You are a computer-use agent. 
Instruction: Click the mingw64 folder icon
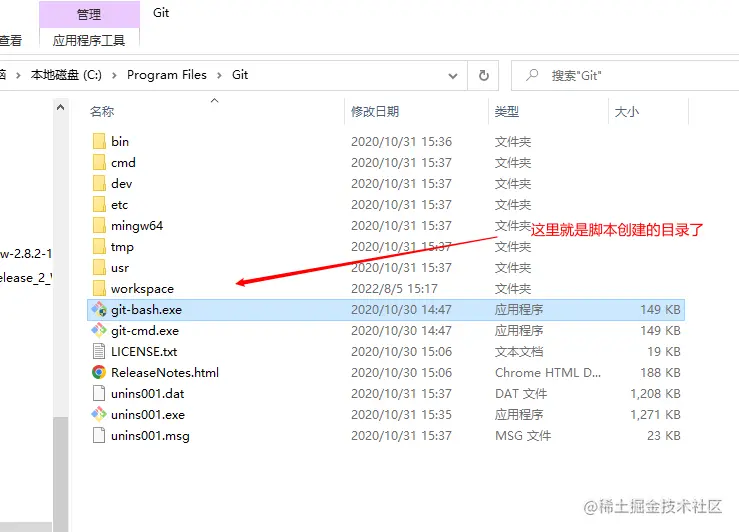coord(99,225)
